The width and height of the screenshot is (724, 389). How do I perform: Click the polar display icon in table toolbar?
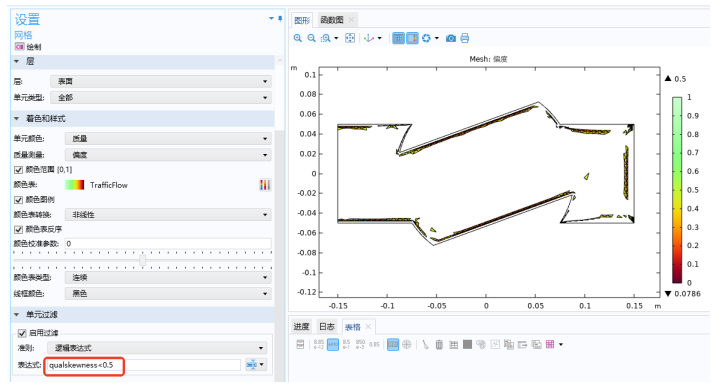[407, 344]
